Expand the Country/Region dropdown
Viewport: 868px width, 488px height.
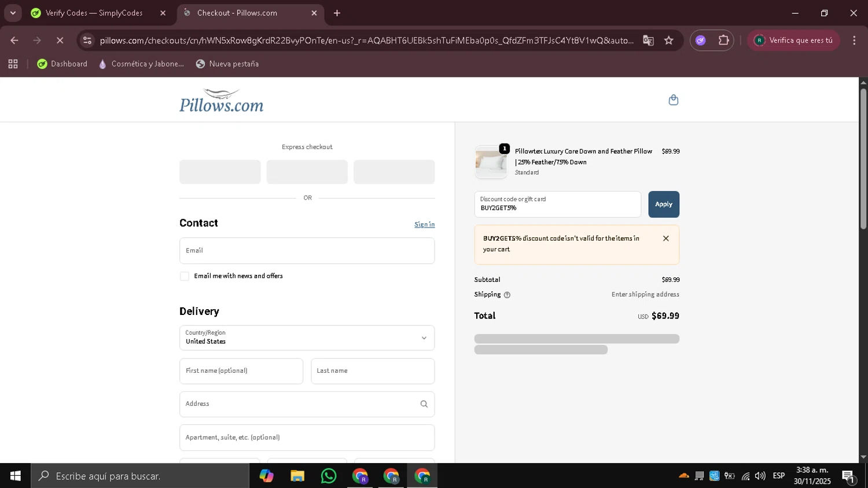pyautogui.click(x=307, y=337)
